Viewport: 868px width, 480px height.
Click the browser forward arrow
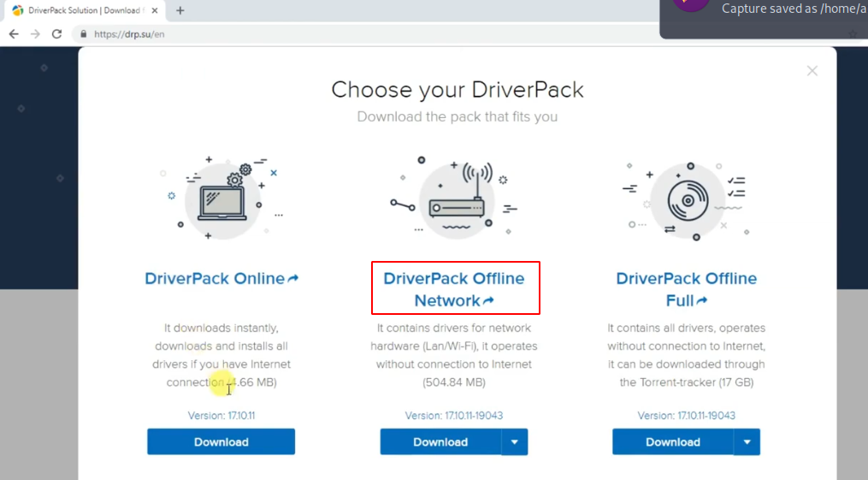35,33
